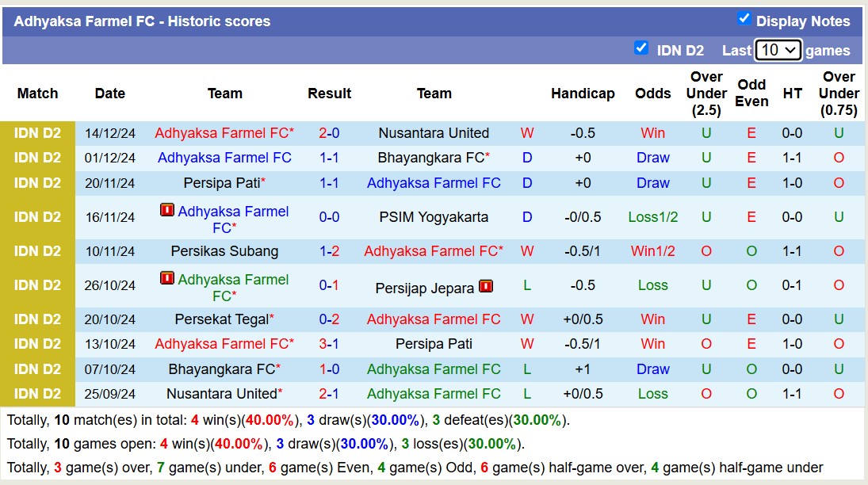
Task: Click red card icon next to Persijap Jepara
Action: 486,287
